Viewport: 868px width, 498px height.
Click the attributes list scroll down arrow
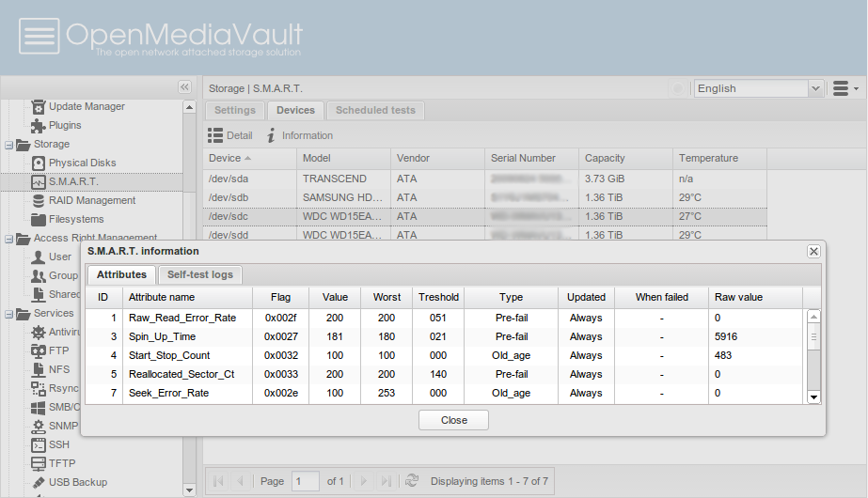pyautogui.click(x=813, y=397)
